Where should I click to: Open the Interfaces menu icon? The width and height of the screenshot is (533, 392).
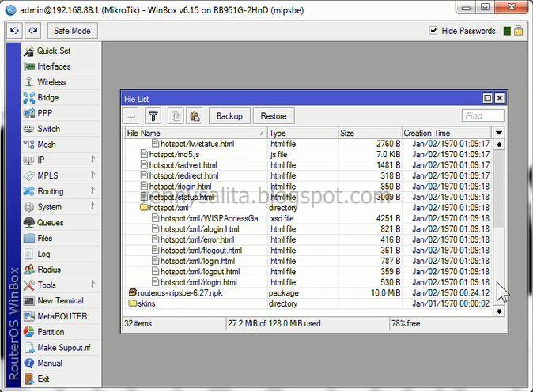(x=29, y=66)
